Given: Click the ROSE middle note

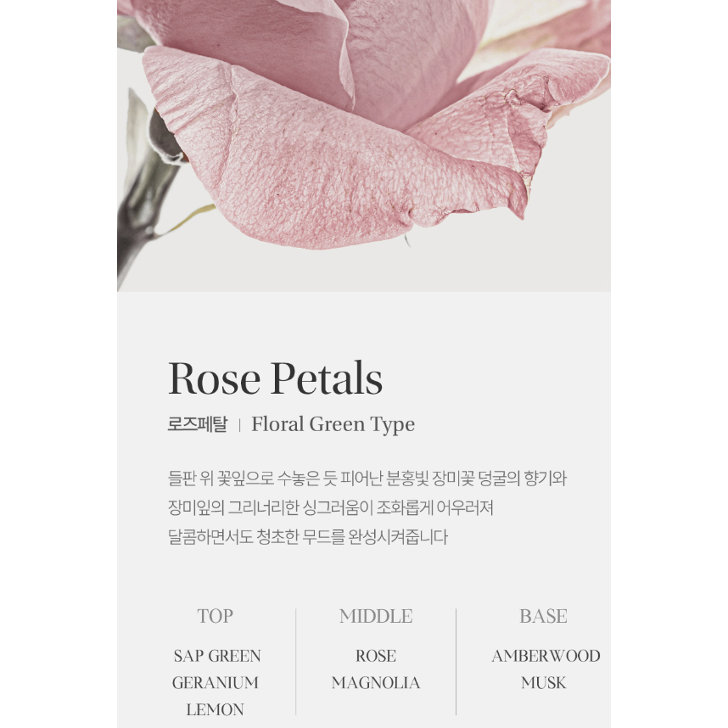Looking at the screenshot, I should pyautogui.click(x=376, y=656).
